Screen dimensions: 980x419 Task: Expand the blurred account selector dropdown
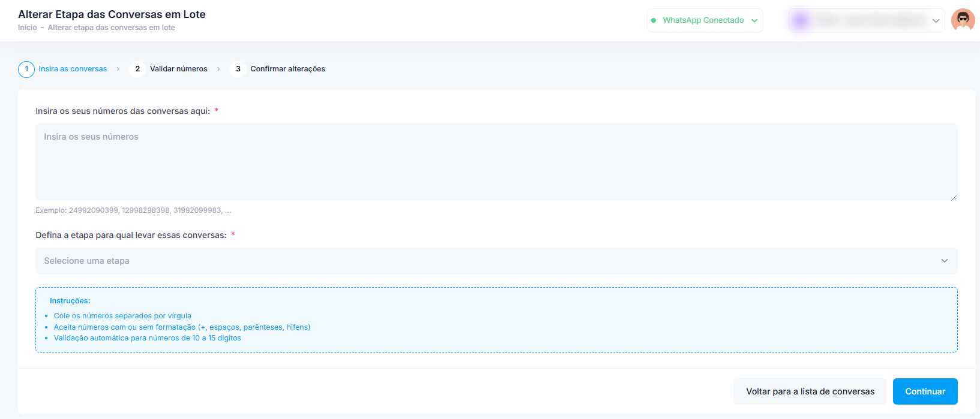tap(935, 21)
